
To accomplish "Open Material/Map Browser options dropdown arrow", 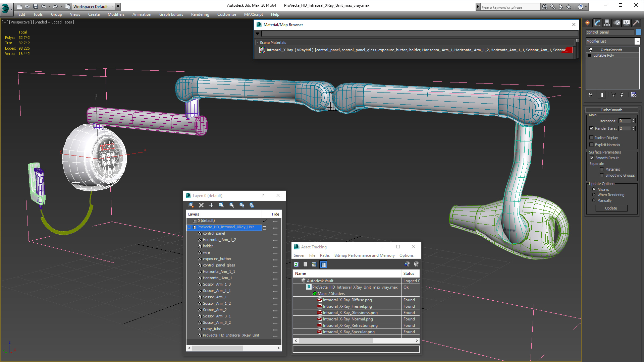I will 257,33.
